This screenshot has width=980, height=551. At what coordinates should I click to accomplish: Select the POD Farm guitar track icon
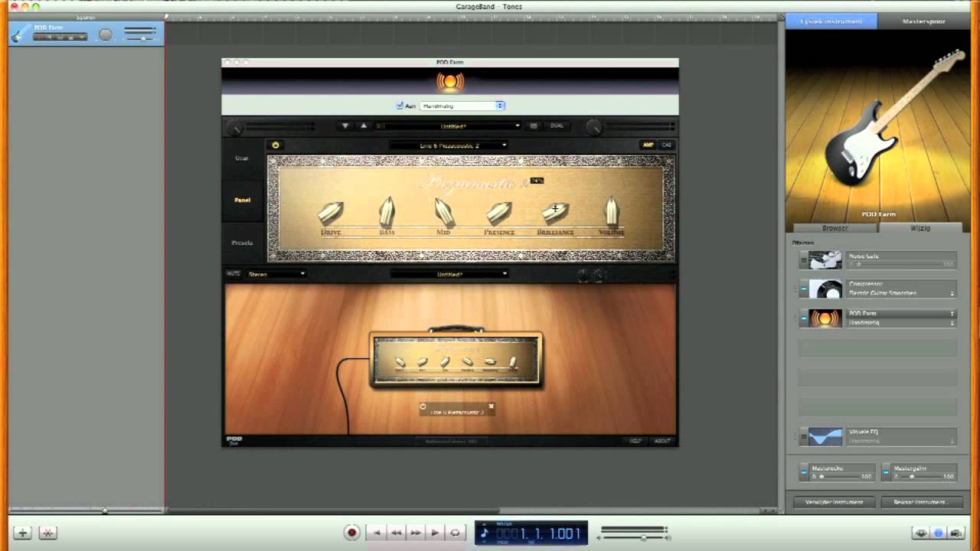20,34
